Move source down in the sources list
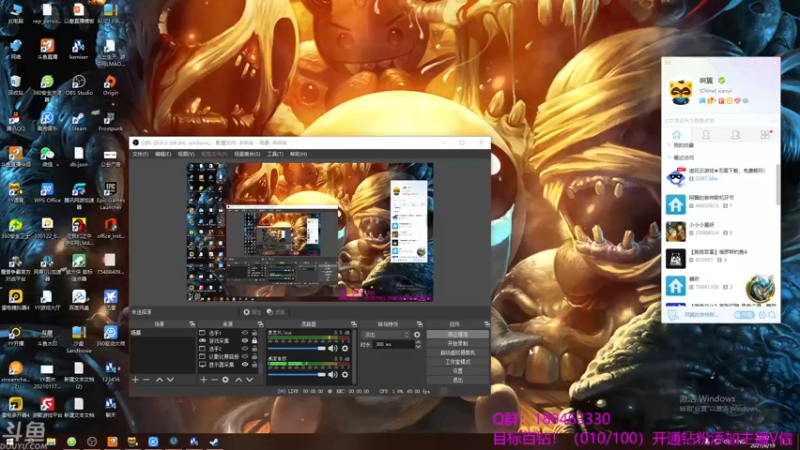This screenshot has width=800, height=450. (249, 380)
